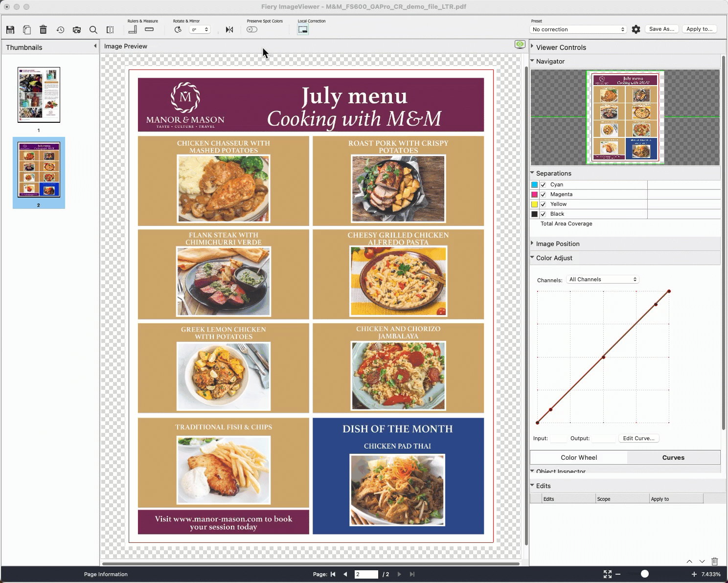The image size is (728, 583).
Task: Click the copy pages icon in toolbar
Action: (27, 30)
